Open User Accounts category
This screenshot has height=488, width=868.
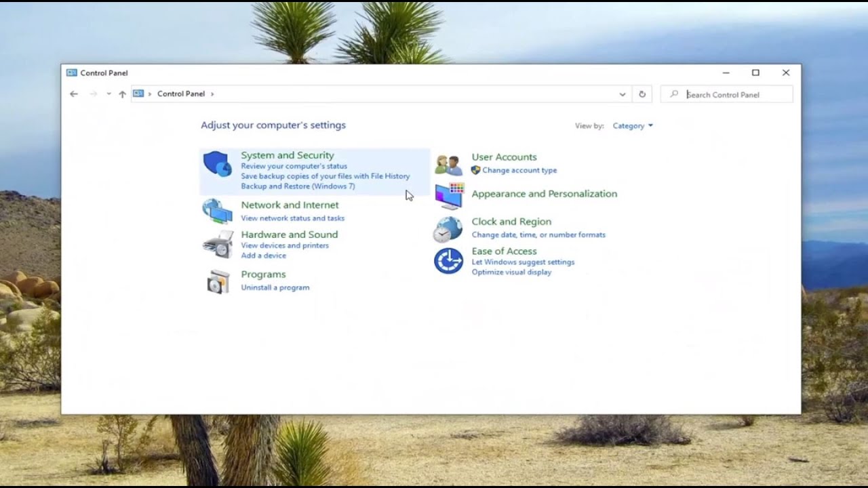tap(504, 157)
